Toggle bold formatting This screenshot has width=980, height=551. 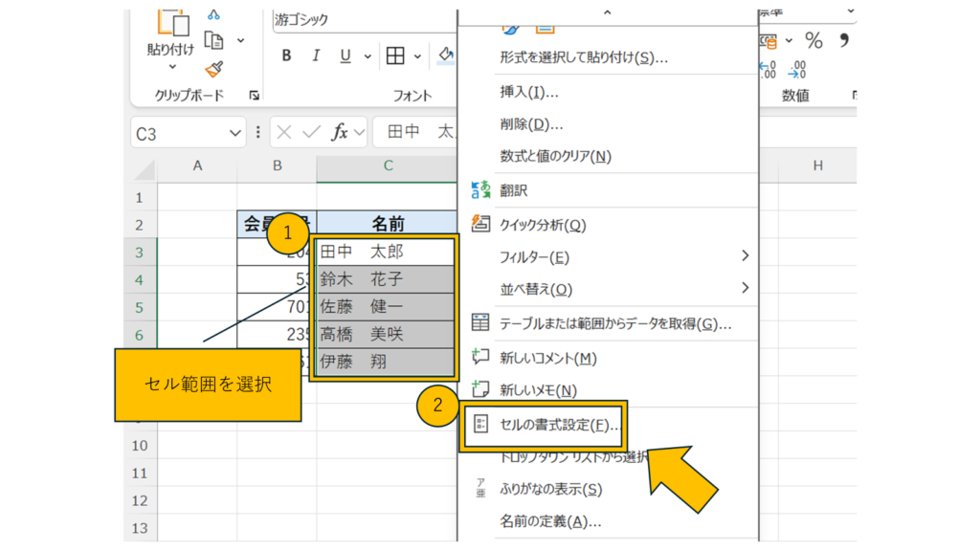tap(286, 55)
